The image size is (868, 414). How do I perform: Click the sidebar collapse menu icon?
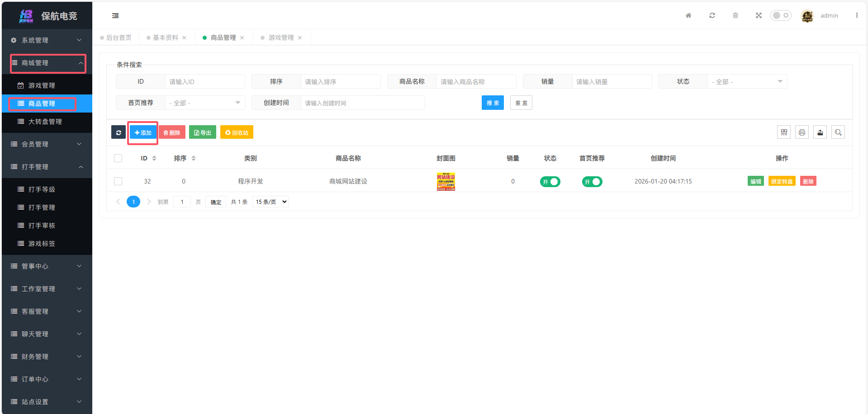115,16
